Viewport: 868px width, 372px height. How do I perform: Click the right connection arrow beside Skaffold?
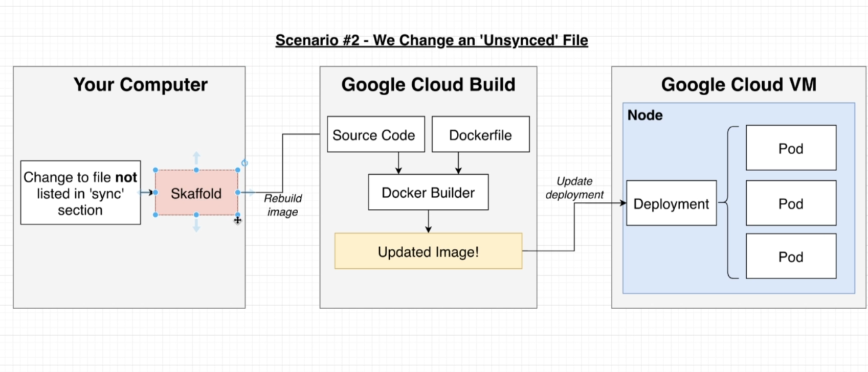[x=249, y=193]
